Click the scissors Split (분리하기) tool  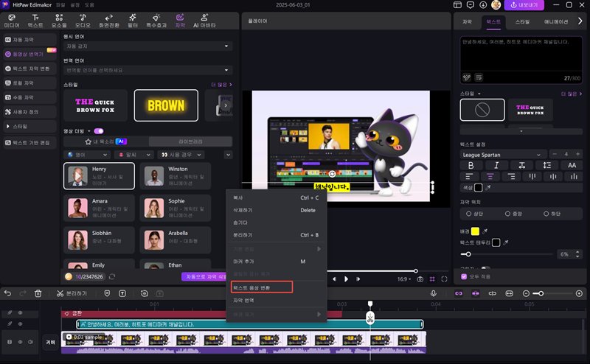[72, 293]
